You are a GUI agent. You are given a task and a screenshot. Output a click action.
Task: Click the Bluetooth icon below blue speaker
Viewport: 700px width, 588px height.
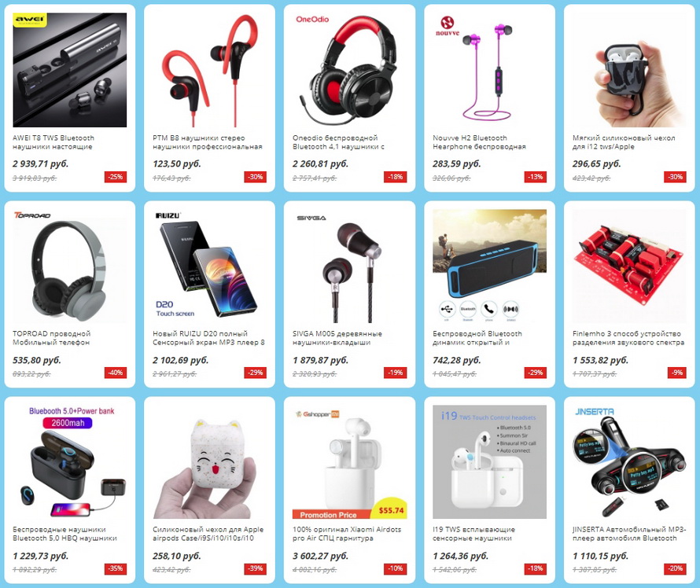click(x=468, y=309)
